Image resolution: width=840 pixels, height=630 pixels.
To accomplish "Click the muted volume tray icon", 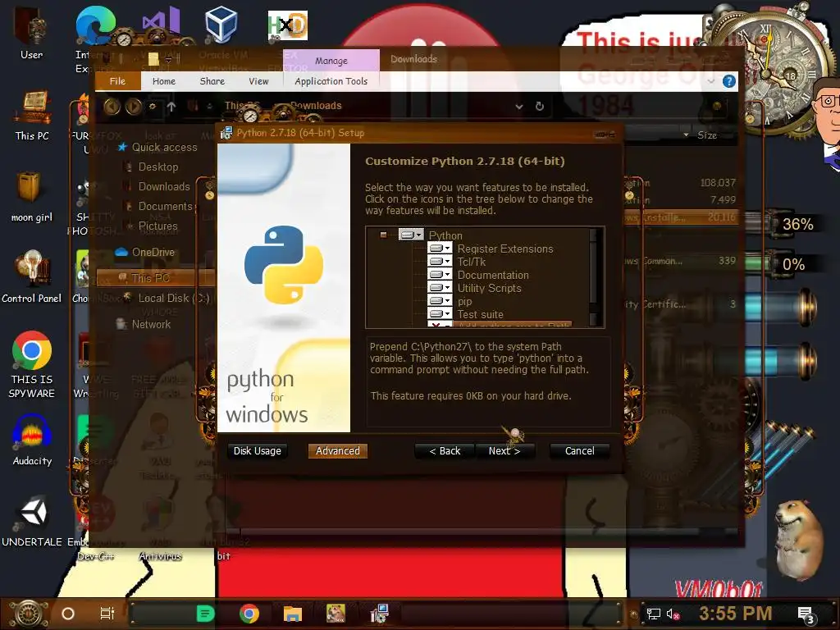I will (x=673, y=614).
